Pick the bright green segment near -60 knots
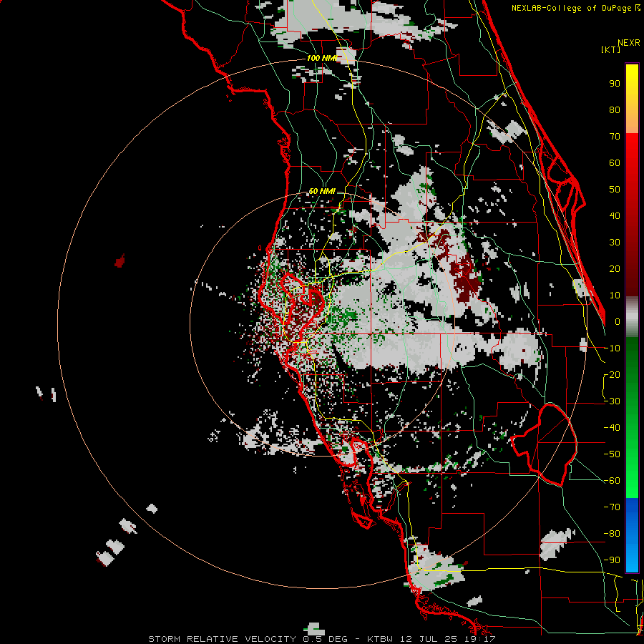644x644 pixels. pyautogui.click(x=632, y=479)
